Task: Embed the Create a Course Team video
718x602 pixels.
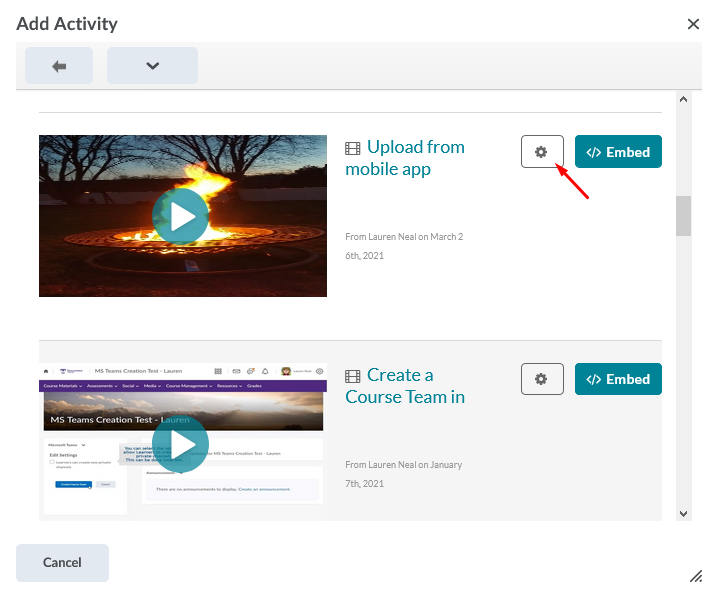Action: [x=618, y=379]
